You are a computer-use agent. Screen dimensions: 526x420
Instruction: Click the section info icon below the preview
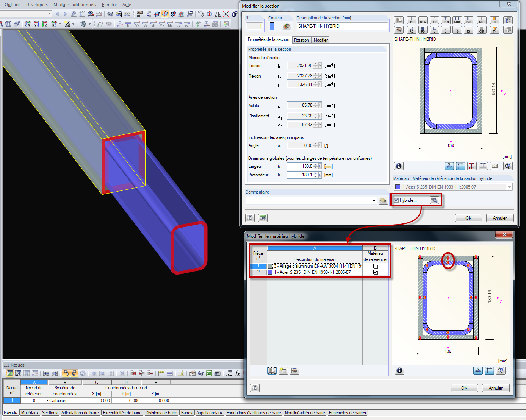[399, 166]
